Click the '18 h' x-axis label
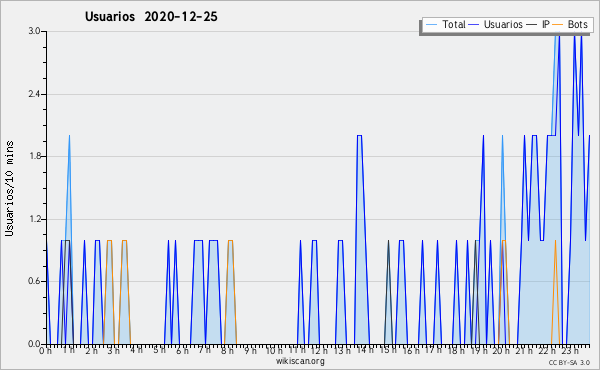This screenshot has height=370, width=600. (x=456, y=350)
